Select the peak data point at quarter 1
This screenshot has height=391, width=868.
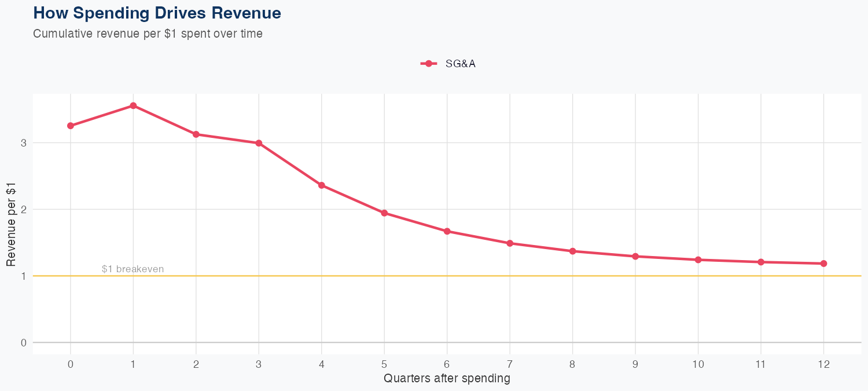(x=133, y=105)
